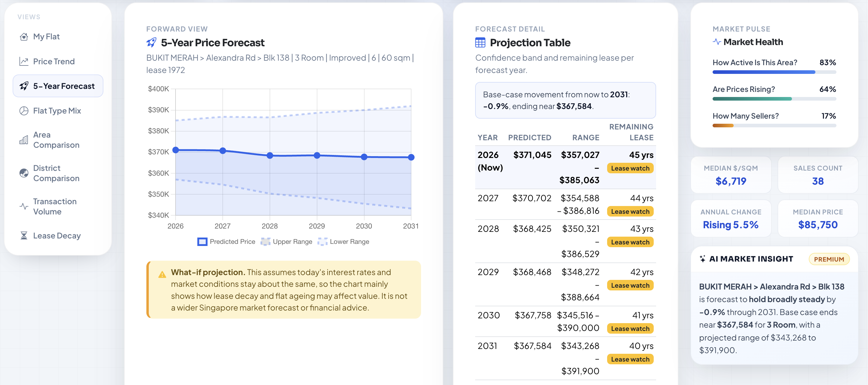The image size is (868, 385).
Task: Click the Annual Change Rising 5.5% card
Action: click(x=731, y=219)
